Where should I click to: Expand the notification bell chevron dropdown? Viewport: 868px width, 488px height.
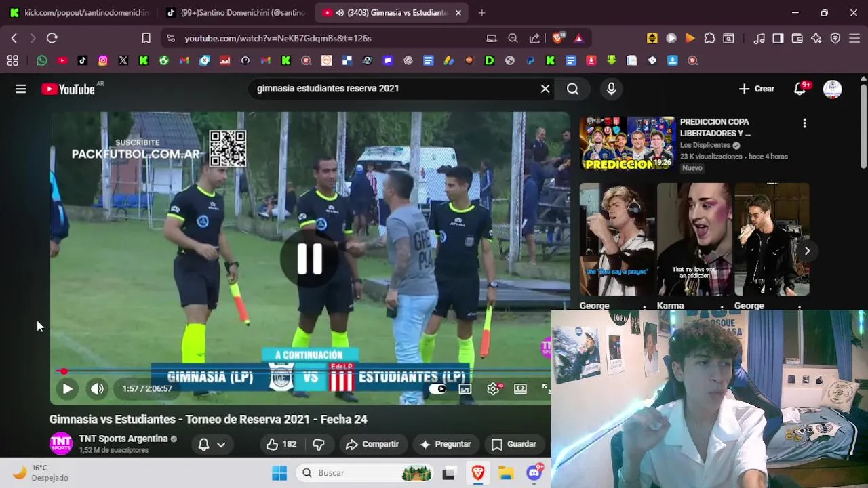[221, 445]
